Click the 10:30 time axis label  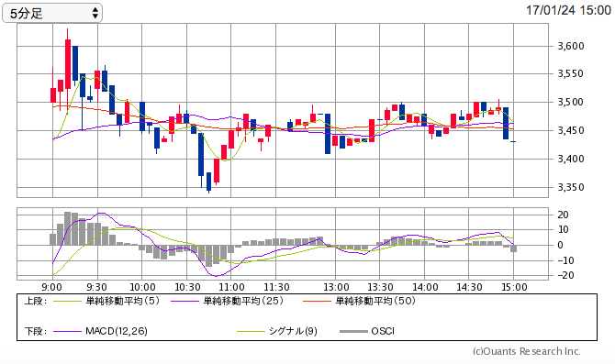coord(187,287)
